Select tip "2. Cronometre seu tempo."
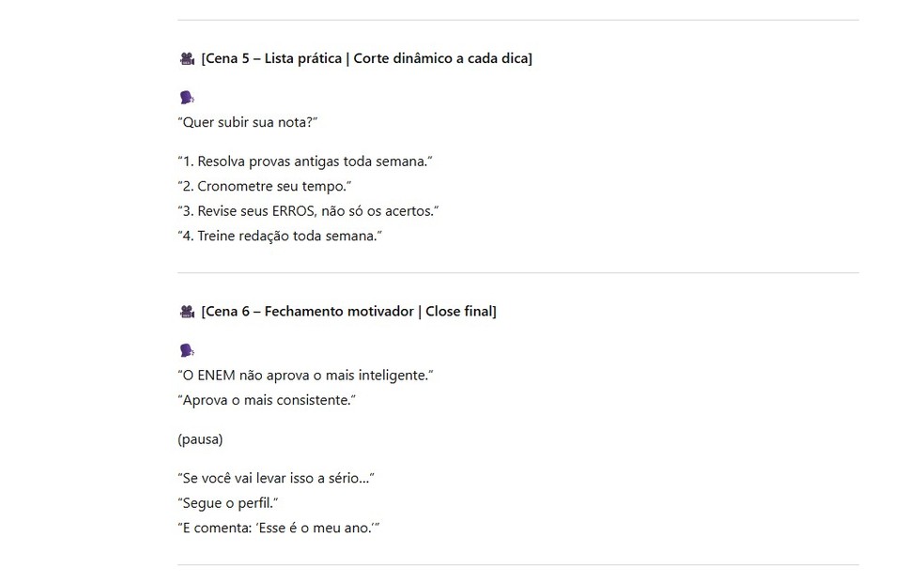Viewport: 924px width, 584px height. pos(264,186)
